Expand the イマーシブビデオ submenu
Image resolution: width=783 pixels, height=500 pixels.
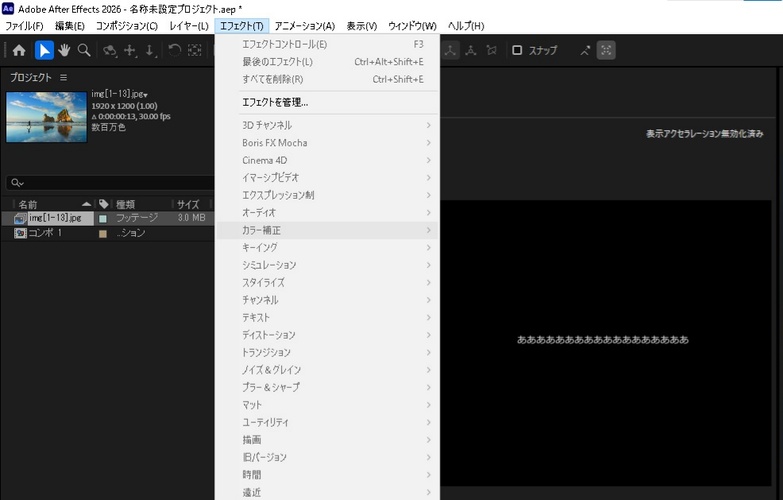click(327, 178)
